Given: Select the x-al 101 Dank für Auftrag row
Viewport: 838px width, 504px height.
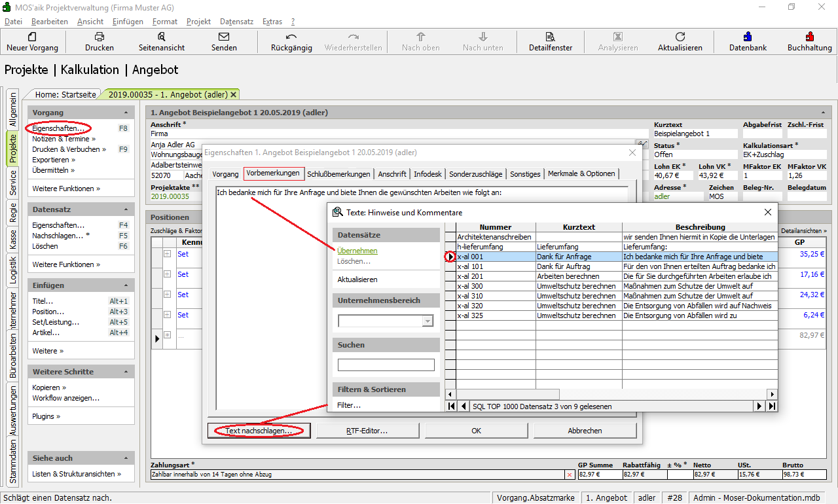Looking at the screenshot, I should pyautogui.click(x=563, y=266).
